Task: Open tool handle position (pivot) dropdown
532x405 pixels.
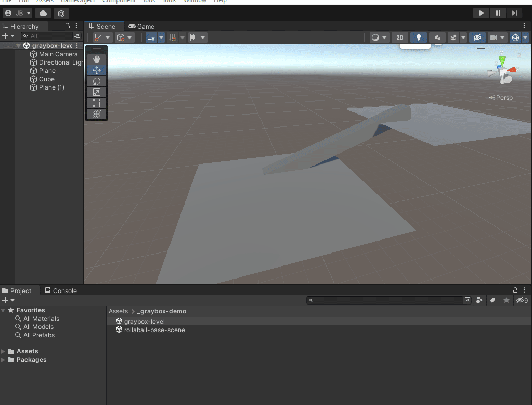Action: 102,37
